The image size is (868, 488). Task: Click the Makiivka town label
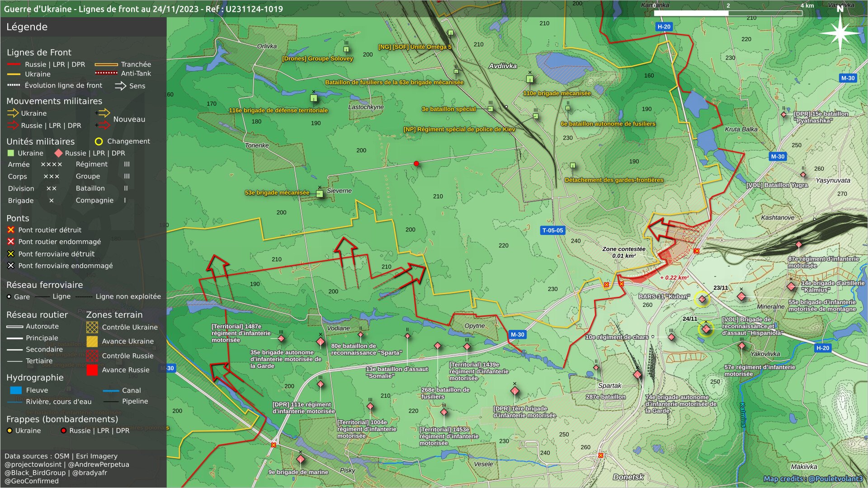click(x=804, y=467)
